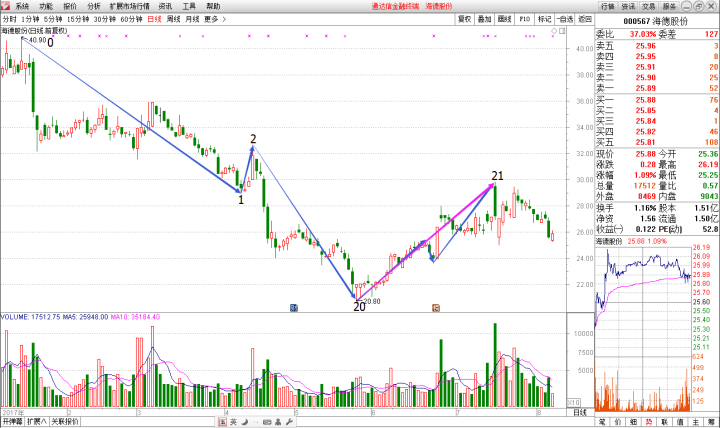This screenshot has height=428, width=720.
Task: Toggle the 英 input language icon
Action: pyautogui.click(x=233, y=422)
